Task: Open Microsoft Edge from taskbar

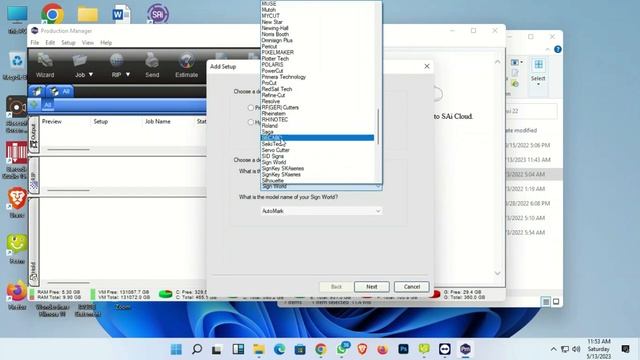Action: click(280, 349)
